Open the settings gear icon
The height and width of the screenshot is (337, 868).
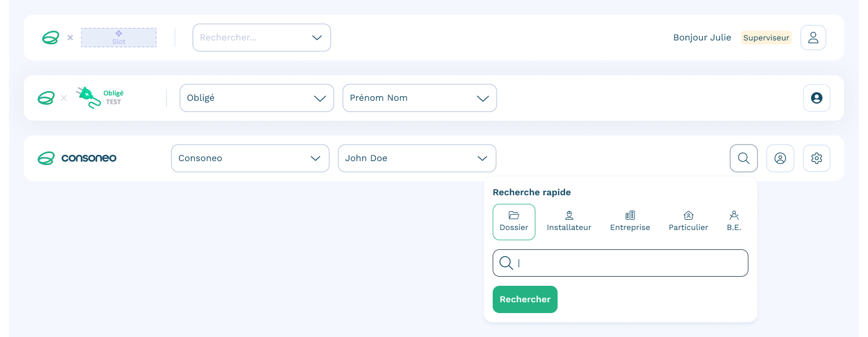pos(816,158)
